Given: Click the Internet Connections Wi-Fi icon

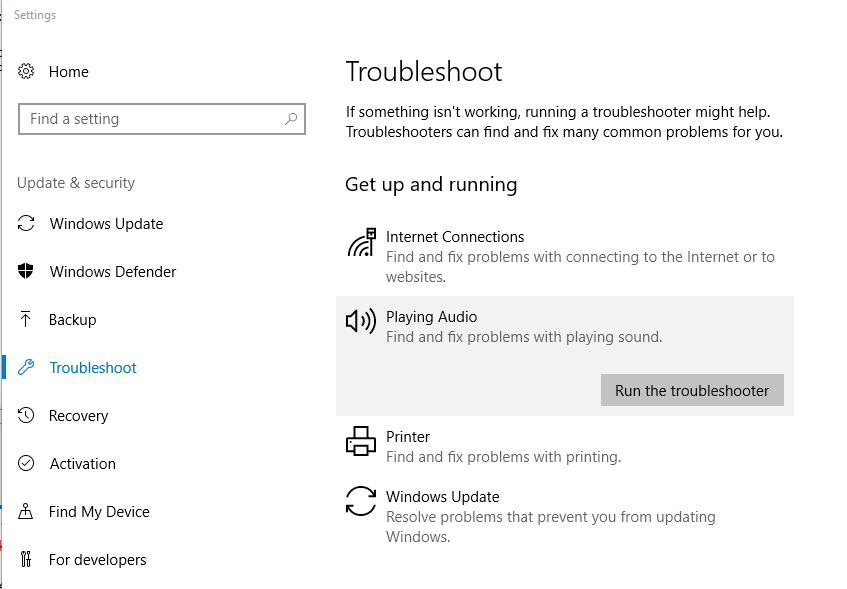Looking at the screenshot, I should point(360,241).
